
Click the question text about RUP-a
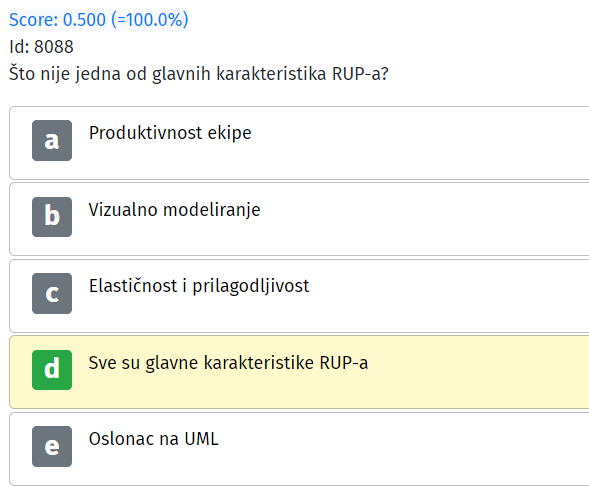199,74
